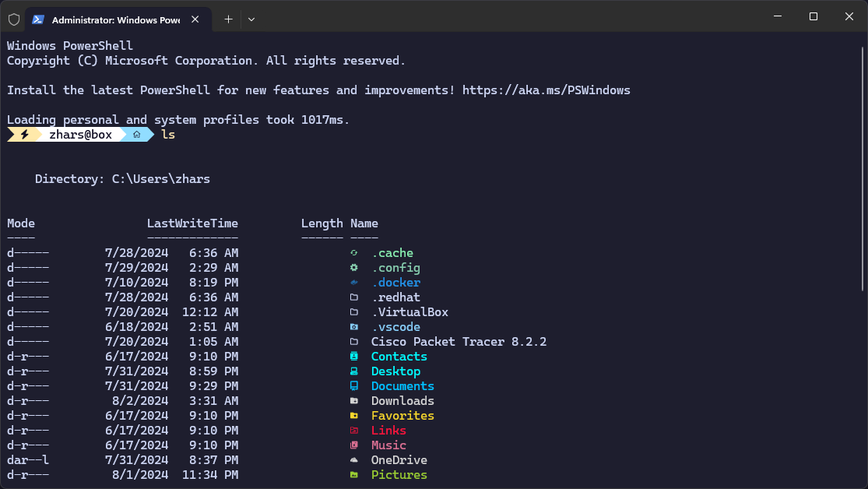868x489 pixels.
Task: Click the home icon in the prompt
Action: [x=137, y=135]
